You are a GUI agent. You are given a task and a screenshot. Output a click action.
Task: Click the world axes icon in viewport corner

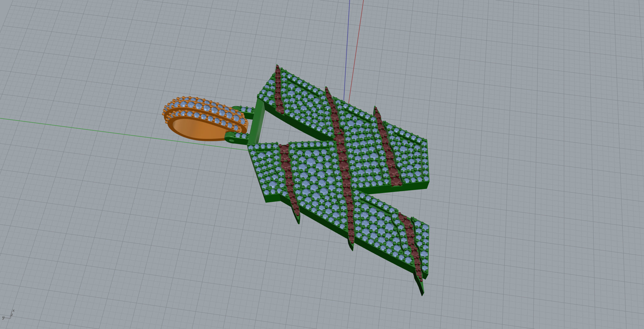point(8,315)
